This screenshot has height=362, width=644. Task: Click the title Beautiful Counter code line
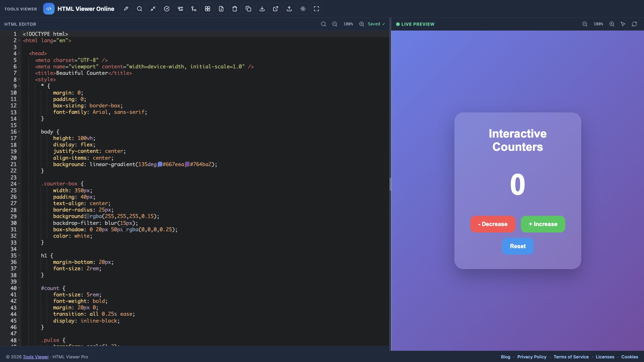pyautogui.click(x=84, y=73)
